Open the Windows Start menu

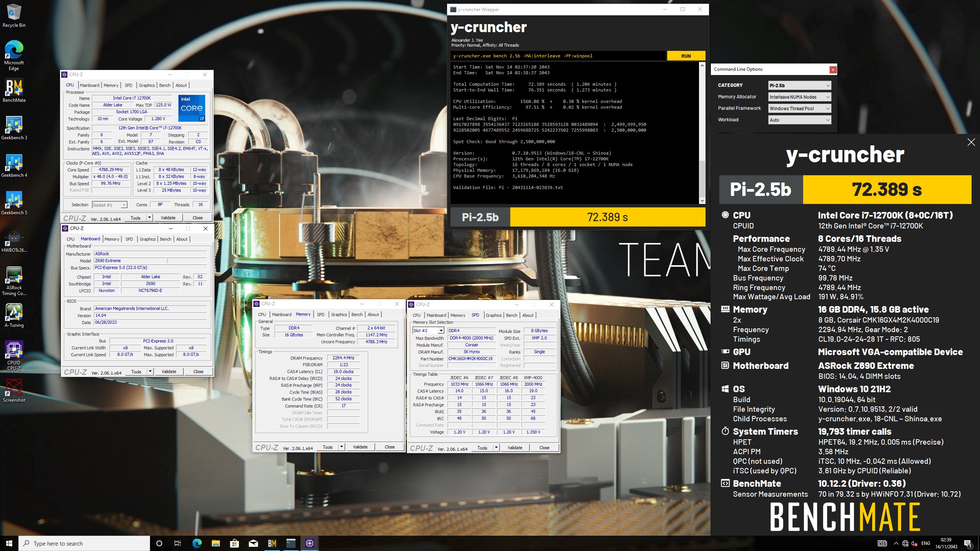tap(9, 543)
